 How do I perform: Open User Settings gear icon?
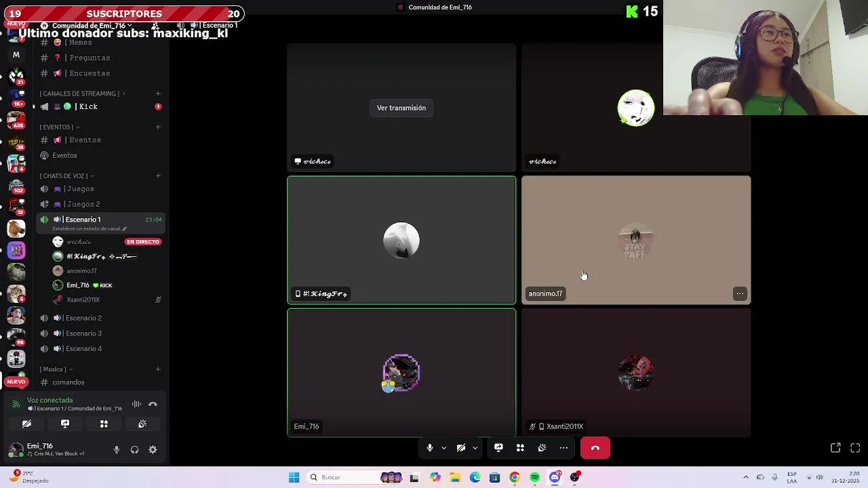click(x=153, y=449)
